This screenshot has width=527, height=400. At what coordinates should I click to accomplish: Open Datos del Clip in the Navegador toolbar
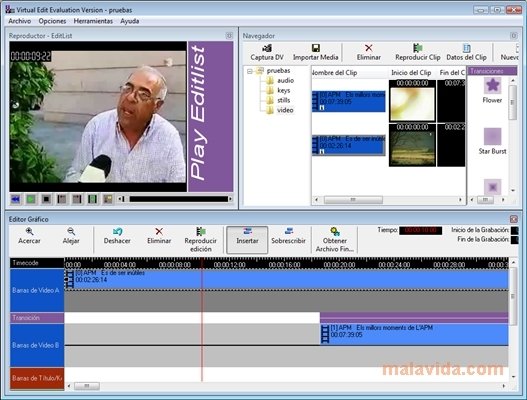466,53
